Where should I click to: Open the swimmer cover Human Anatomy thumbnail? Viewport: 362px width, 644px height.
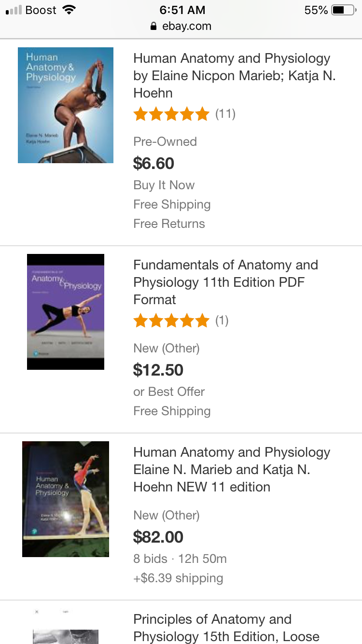[66, 105]
